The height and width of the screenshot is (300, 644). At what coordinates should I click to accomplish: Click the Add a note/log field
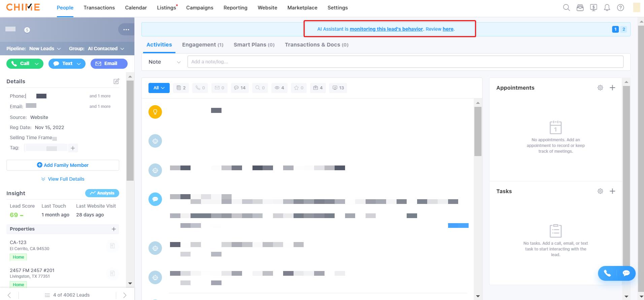pos(405,62)
